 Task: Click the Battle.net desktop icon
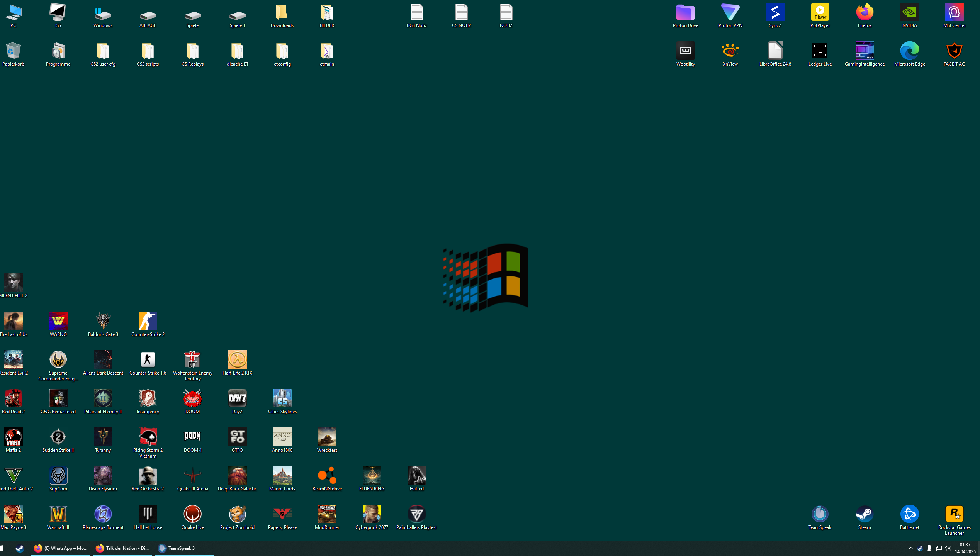909,514
